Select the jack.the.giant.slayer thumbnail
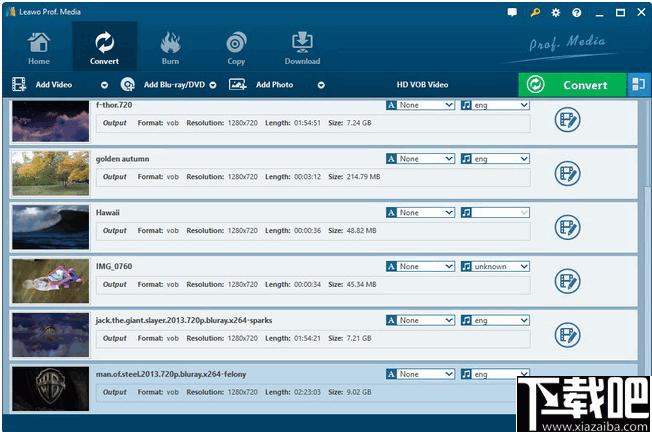Image resolution: width=652 pixels, height=432 pixels. click(50, 335)
